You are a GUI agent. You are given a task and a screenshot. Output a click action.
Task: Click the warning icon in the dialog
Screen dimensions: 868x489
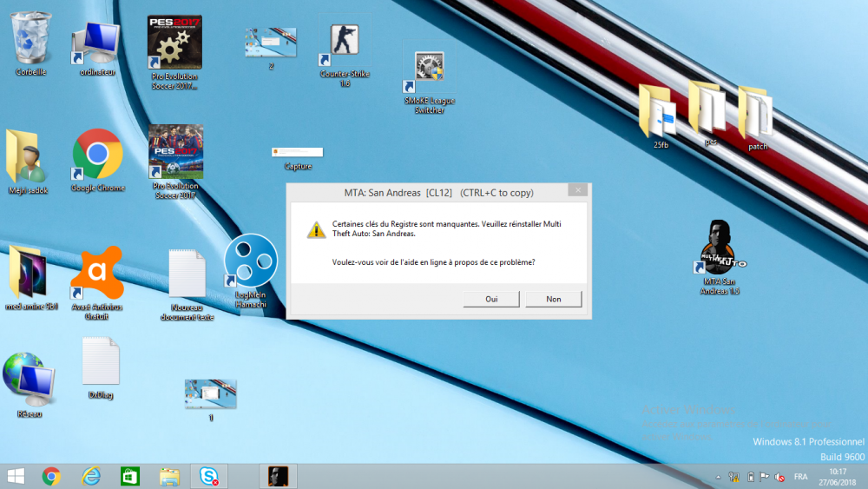click(x=316, y=229)
